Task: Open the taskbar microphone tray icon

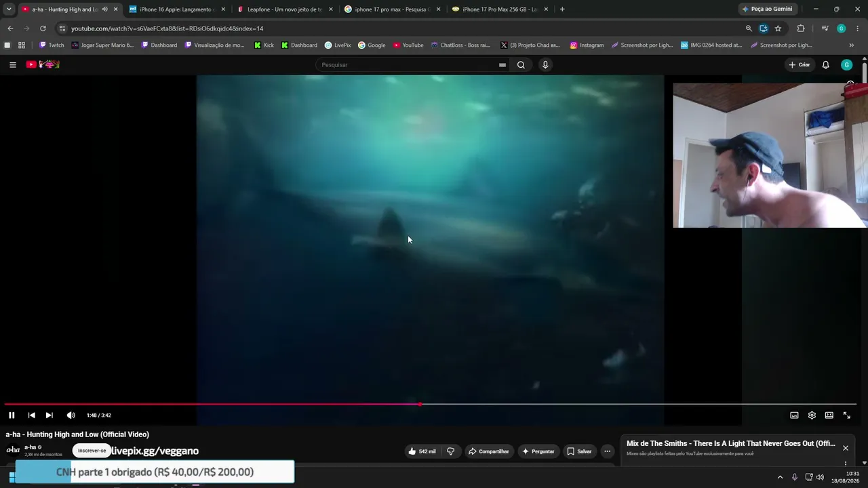Action: click(795, 477)
